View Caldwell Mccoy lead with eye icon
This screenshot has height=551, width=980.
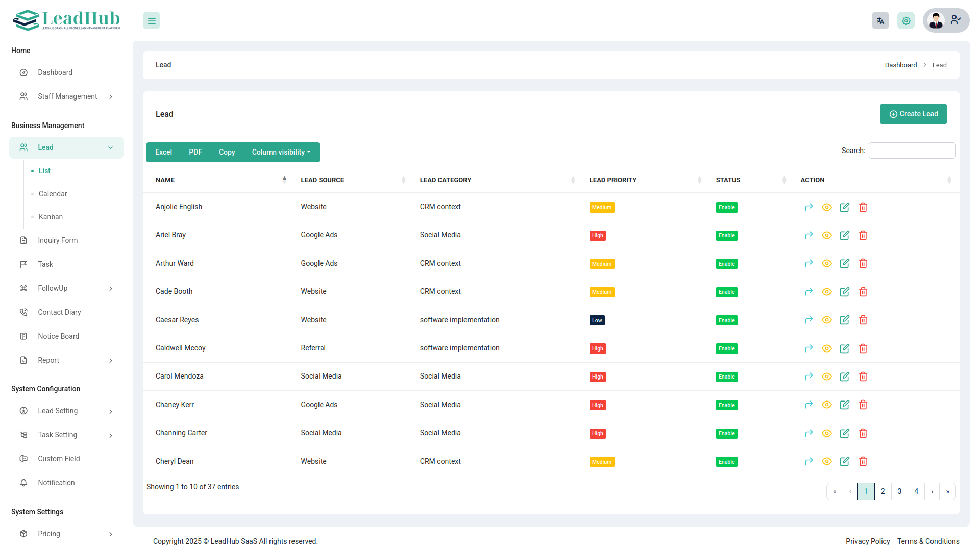[x=827, y=348]
